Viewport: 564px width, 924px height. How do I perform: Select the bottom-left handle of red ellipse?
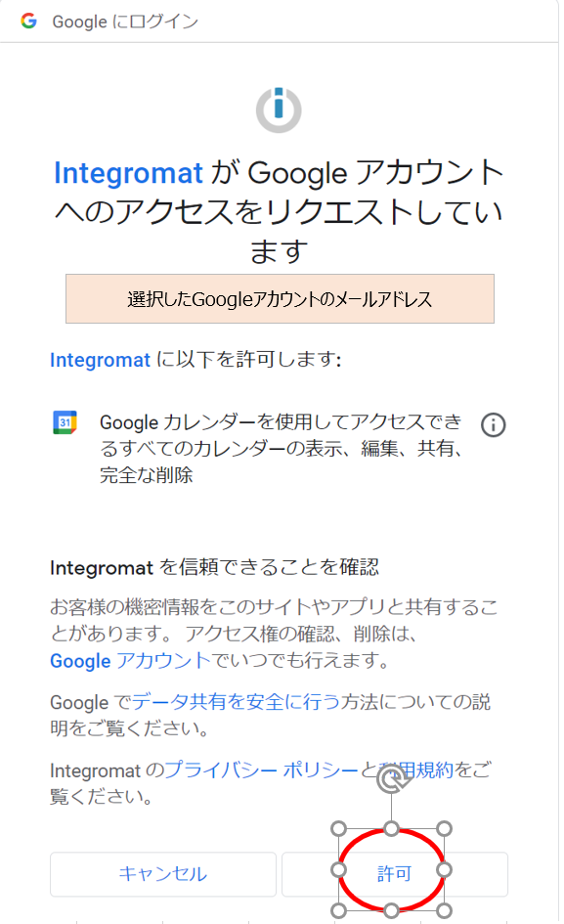(x=338, y=910)
